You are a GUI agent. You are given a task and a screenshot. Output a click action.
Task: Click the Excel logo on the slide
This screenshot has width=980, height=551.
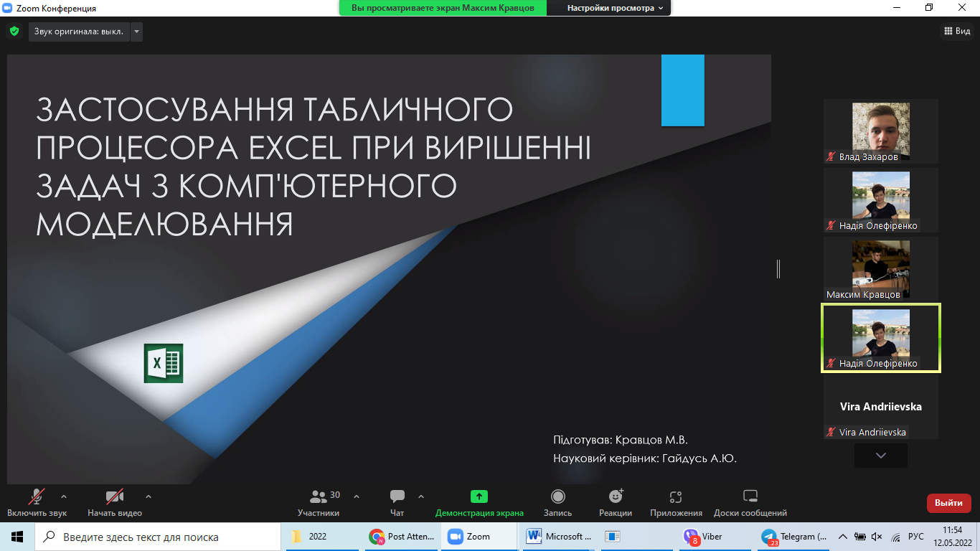coord(164,364)
